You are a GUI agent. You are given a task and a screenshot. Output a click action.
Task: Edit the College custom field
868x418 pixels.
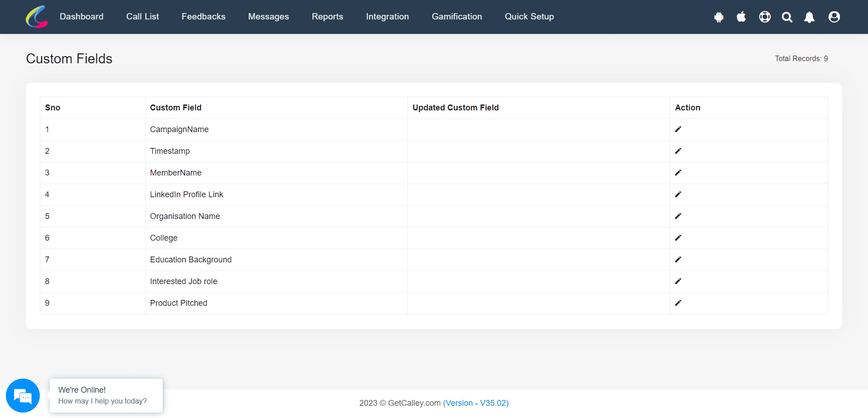(x=678, y=238)
